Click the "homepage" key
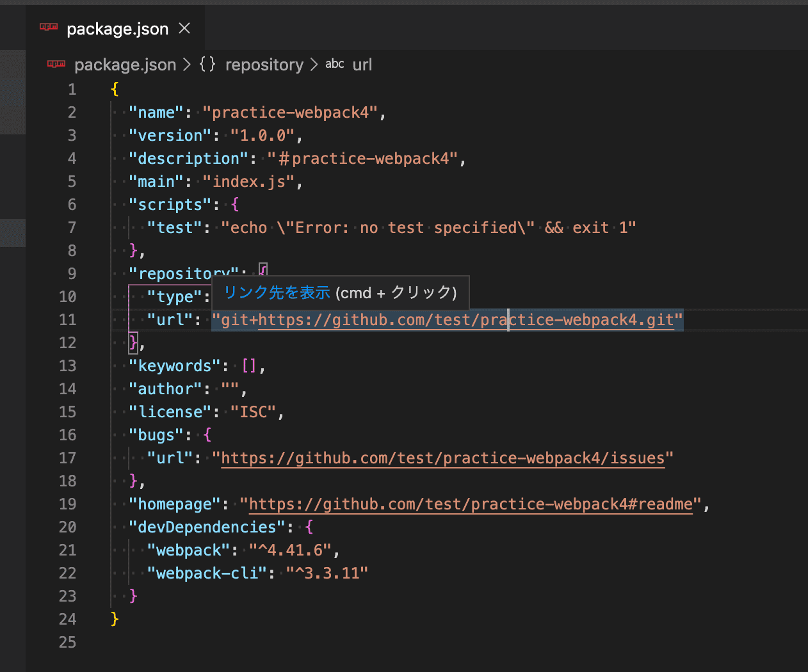Viewport: 808px width, 672px height. 175,504
